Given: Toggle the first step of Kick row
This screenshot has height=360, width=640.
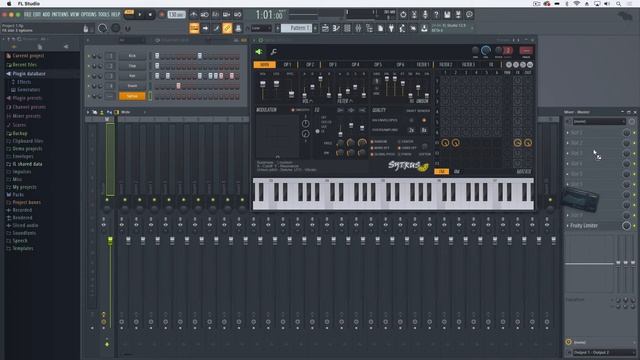Looking at the screenshot, I should pos(157,56).
